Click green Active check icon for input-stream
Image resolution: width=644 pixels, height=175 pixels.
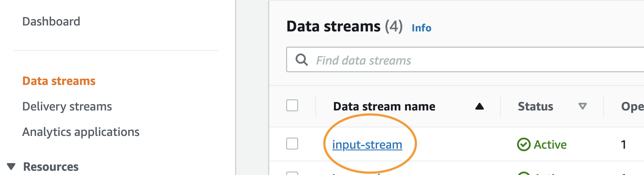coord(523,145)
